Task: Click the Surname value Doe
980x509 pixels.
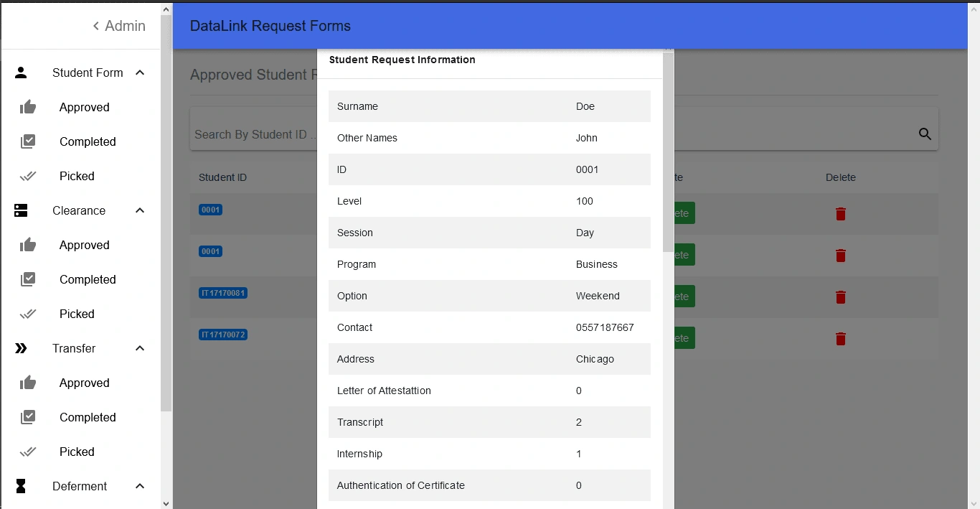Action: tap(585, 106)
